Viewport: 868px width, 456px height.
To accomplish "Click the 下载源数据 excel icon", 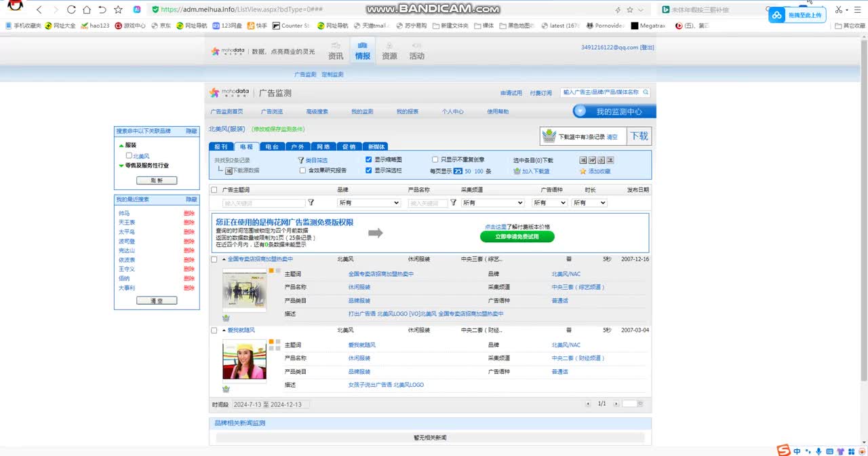I will 229,171.
